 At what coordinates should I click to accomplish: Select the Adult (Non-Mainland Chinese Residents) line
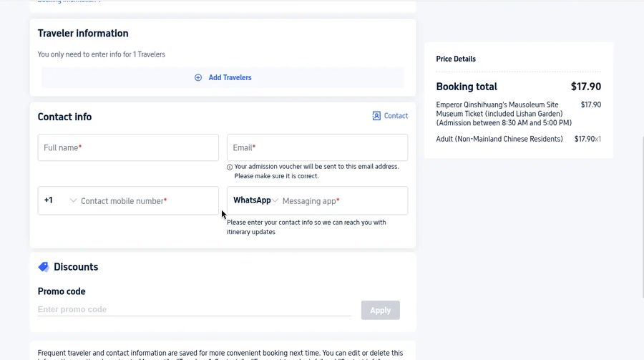click(499, 139)
